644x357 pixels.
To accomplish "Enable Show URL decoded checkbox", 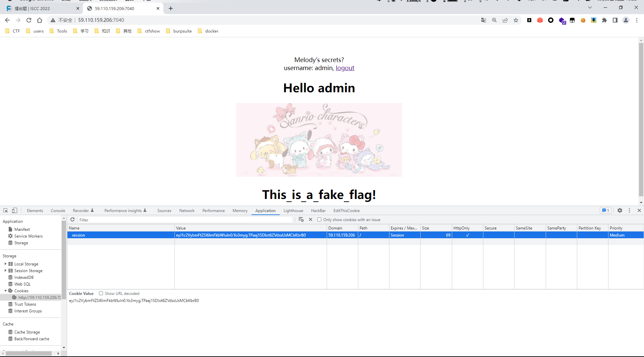I will coord(101,293).
